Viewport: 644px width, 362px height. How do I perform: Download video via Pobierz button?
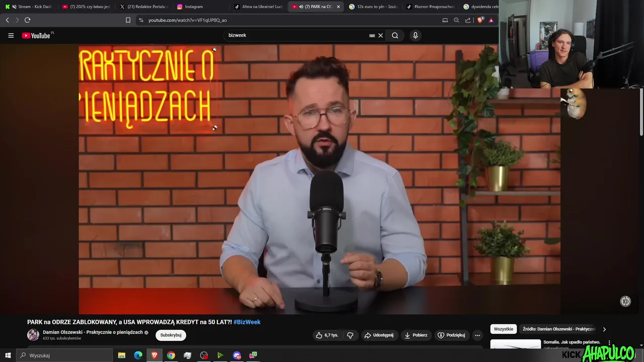point(416,335)
